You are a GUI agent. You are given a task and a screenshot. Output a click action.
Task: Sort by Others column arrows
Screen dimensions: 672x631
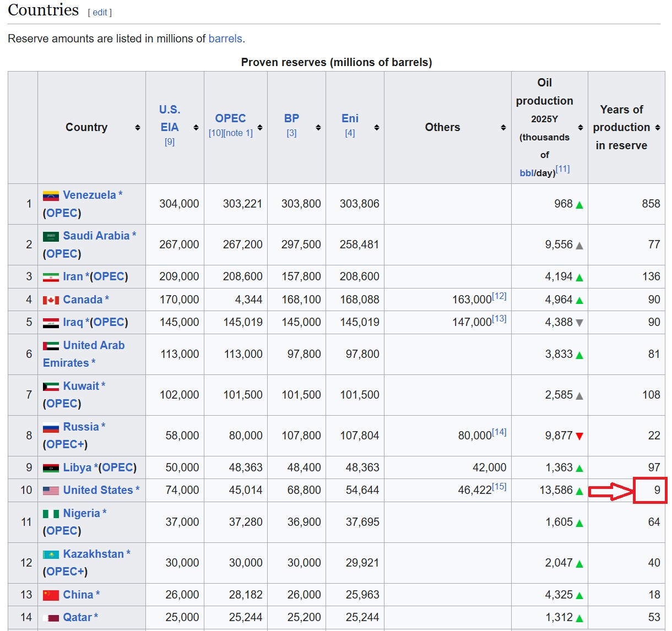[503, 127]
